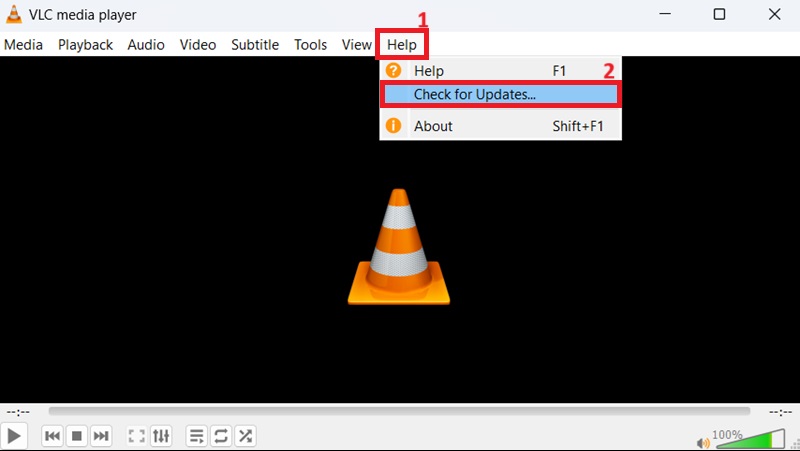Click elapsed time label on left
The height and width of the screenshot is (451, 800).
pos(18,412)
